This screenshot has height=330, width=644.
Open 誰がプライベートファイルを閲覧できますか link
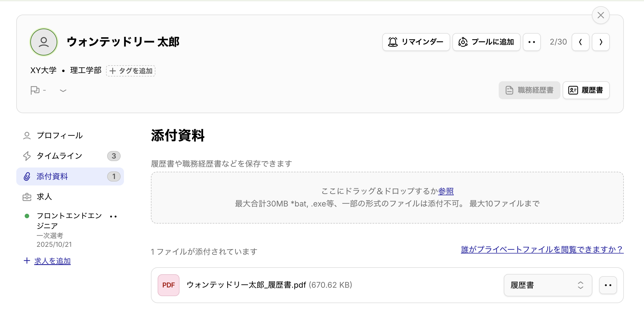[x=542, y=249]
